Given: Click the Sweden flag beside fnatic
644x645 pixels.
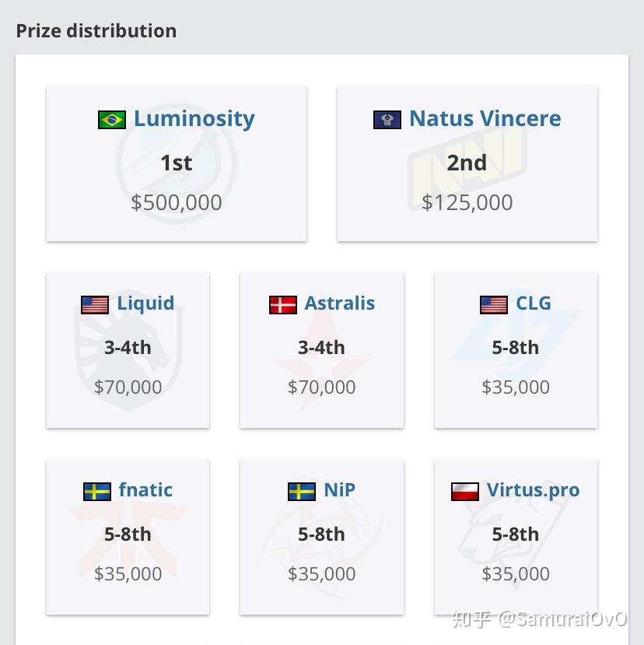Looking at the screenshot, I should [97, 491].
